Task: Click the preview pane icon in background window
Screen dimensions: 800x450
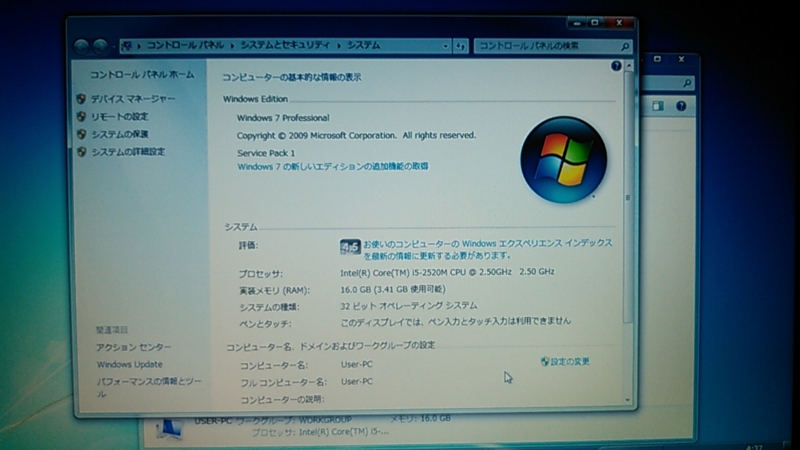Action: (x=658, y=106)
